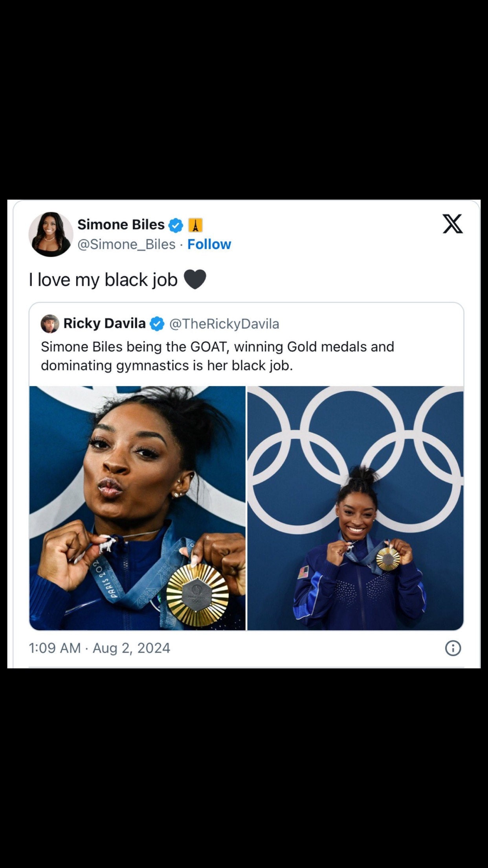Click the American flag patch on jacket

[x=303, y=572]
